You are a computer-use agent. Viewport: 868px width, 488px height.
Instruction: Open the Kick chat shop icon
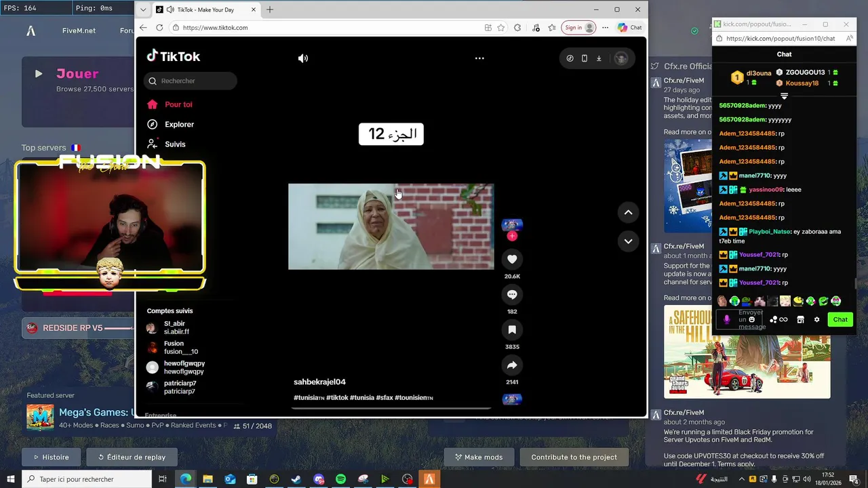[800, 319]
